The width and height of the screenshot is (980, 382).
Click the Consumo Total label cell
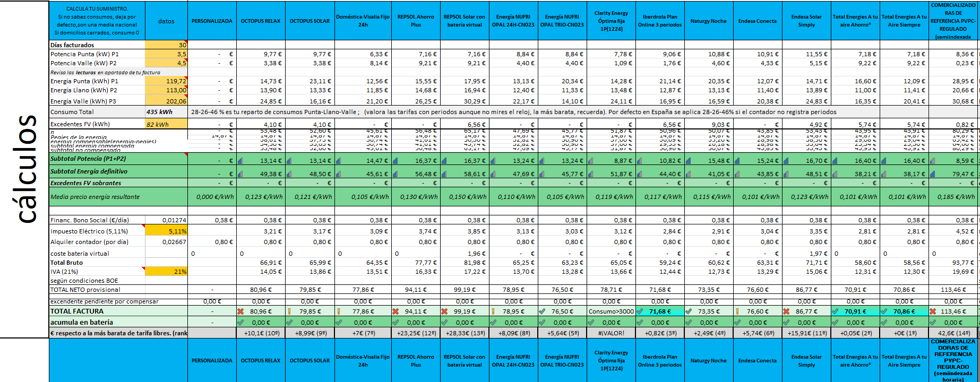point(97,112)
